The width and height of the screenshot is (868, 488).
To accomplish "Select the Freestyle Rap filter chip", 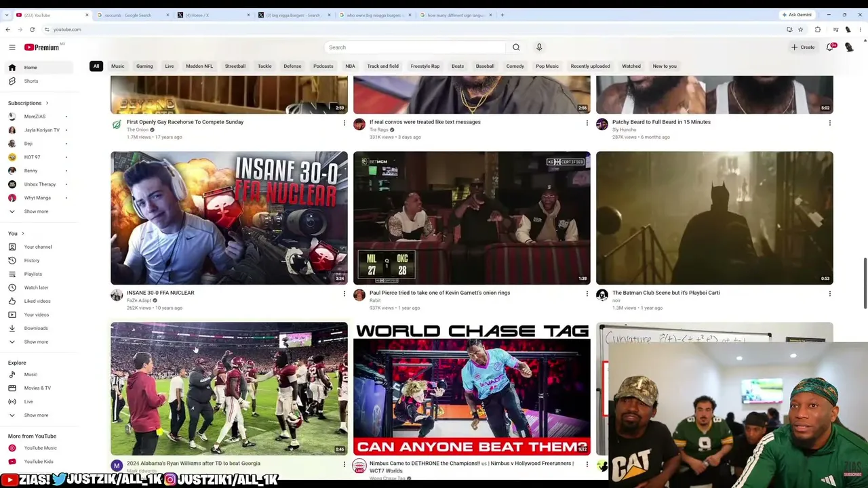I will (x=425, y=66).
